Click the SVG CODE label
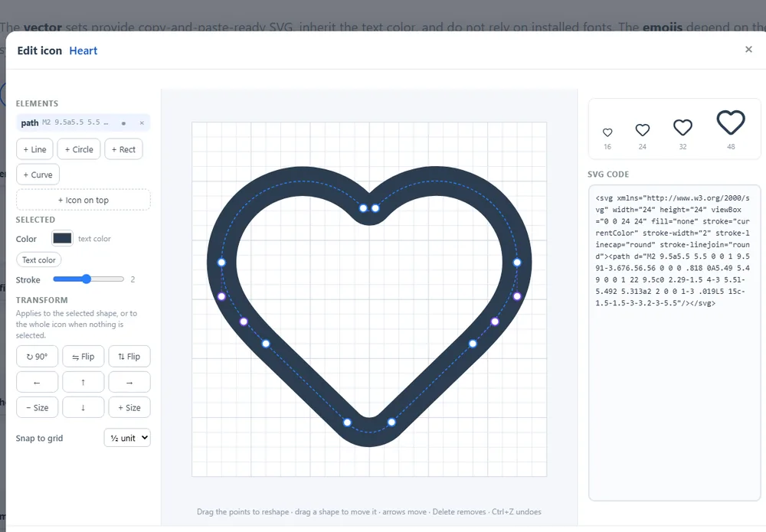The image size is (766, 532). pyautogui.click(x=608, y=175)
